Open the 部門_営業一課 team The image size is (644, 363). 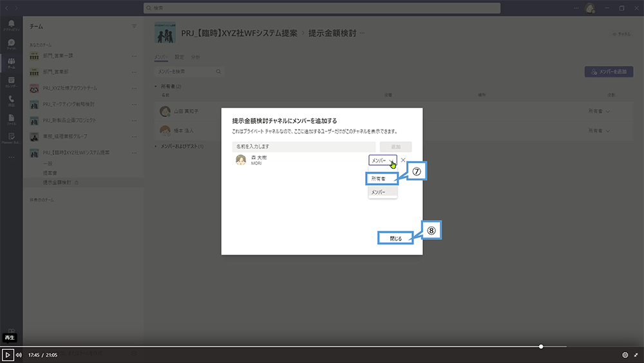click(x=58, y=56)
